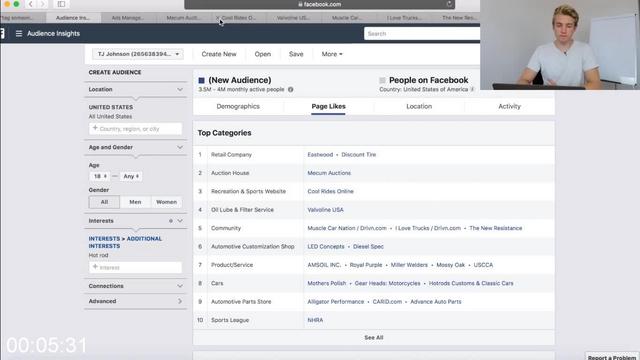Click the gray People on Facebook square
640x360 pixels.
coord(382,80)
